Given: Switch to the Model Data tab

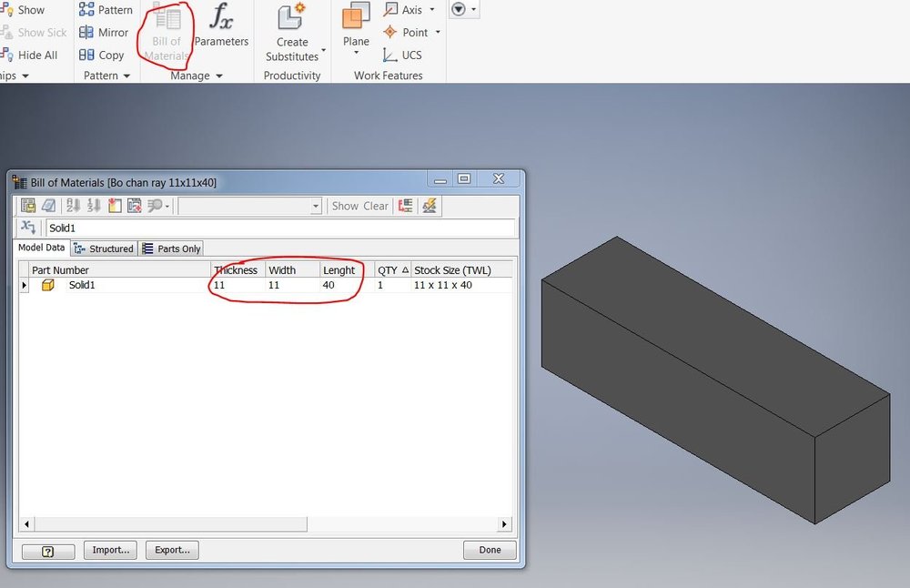Looking at the screenshot, I should click(41, 248).
